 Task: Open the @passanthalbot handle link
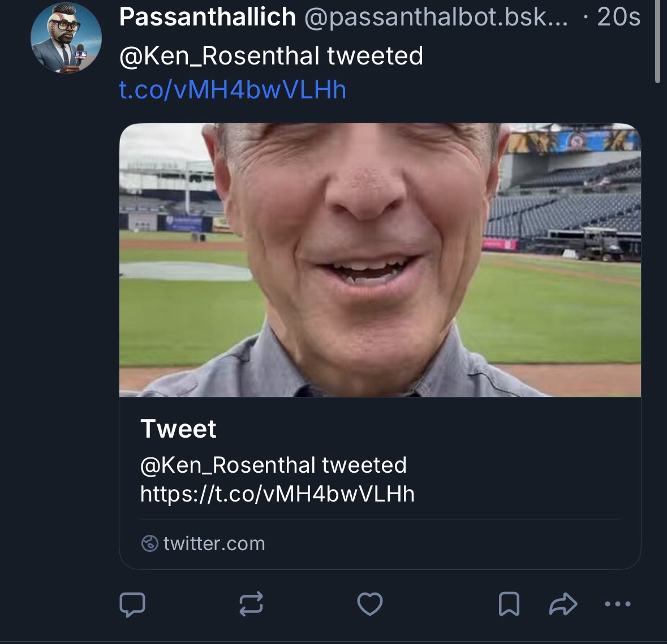[436, 18]
